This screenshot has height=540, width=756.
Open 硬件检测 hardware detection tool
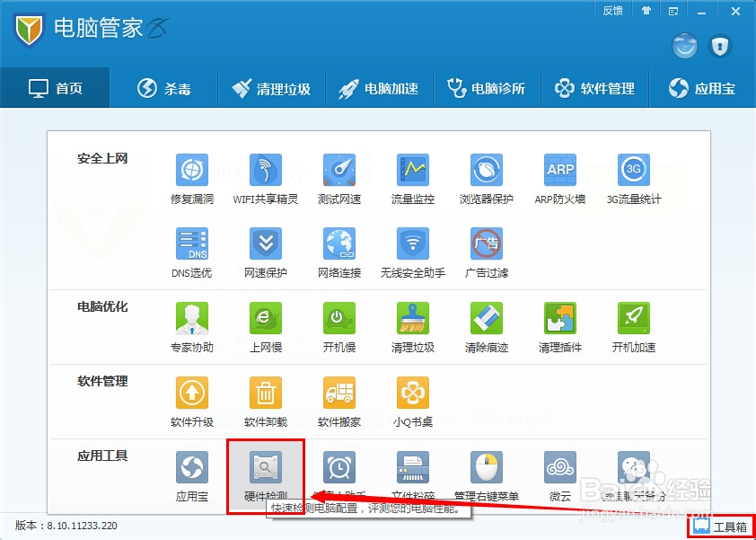click(x=266, y=477)
